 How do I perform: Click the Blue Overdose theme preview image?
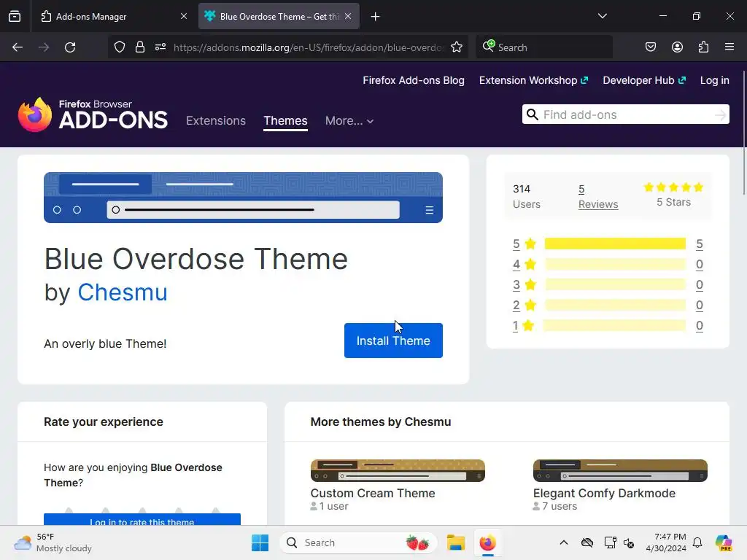243,198
